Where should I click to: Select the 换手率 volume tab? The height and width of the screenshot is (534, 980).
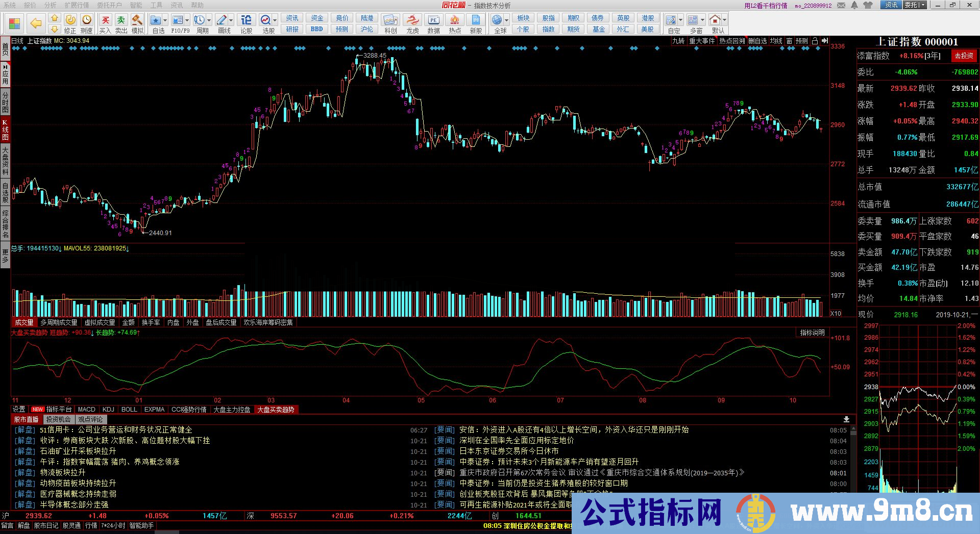pos(151,322)
